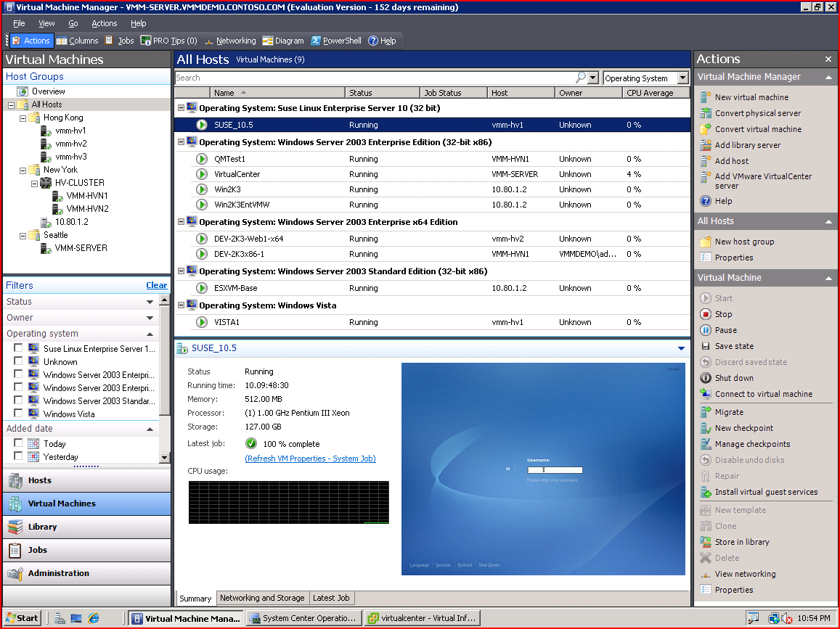Screen dimensions: 840x629
Task: Expand the Owner filter section
Action: pyautogui.click(x=150, y=318)
